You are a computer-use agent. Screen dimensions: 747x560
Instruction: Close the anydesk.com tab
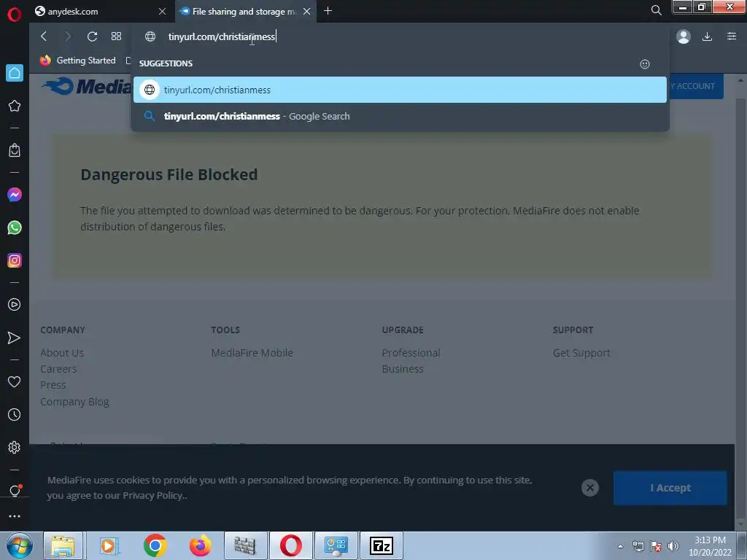click(162, 12)
